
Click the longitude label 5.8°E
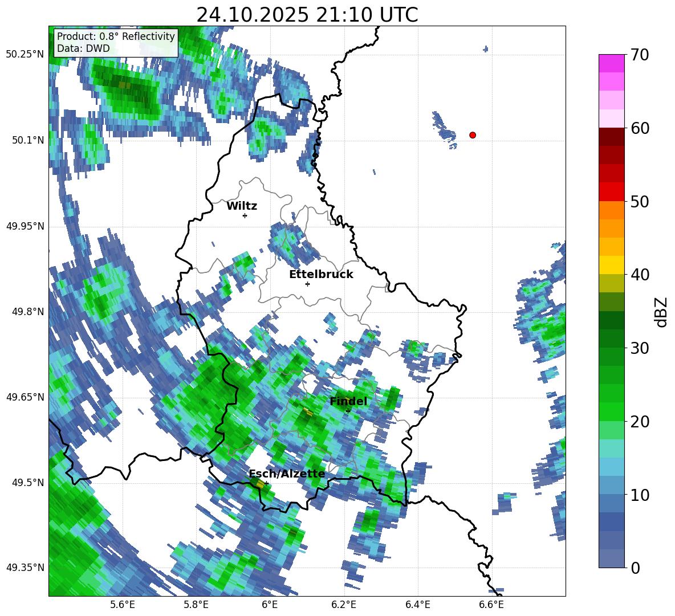click(x=196, y=605)
